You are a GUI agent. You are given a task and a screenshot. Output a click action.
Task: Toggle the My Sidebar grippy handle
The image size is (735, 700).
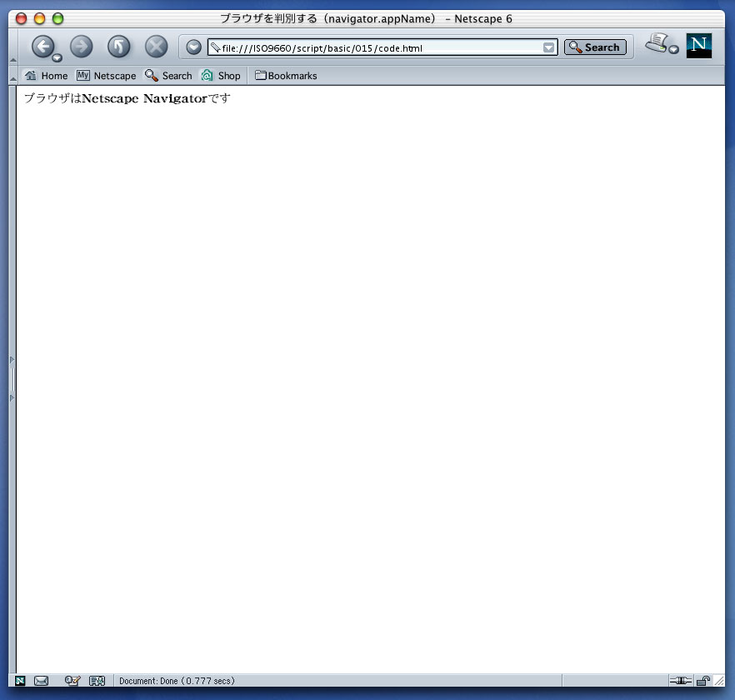12,379
